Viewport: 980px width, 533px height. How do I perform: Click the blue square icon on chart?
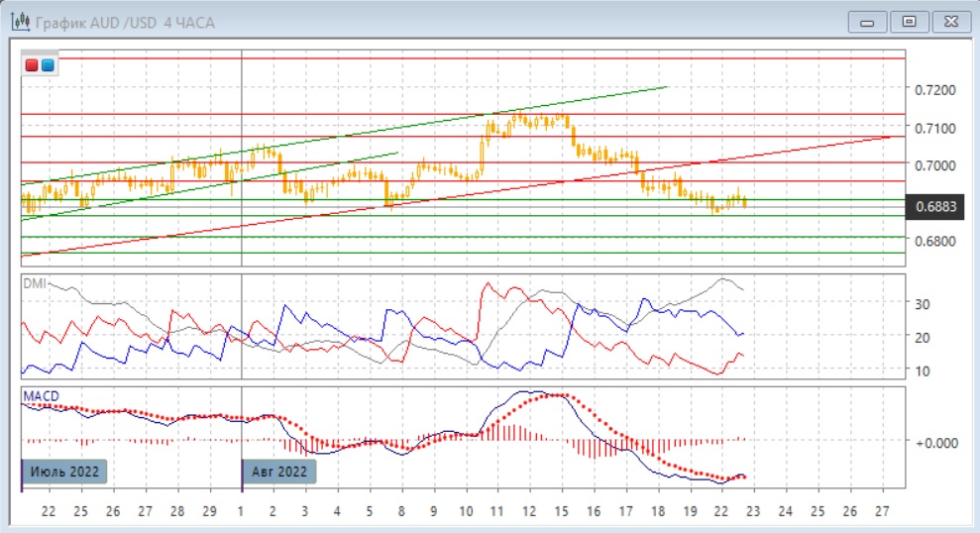click(47, 65)
